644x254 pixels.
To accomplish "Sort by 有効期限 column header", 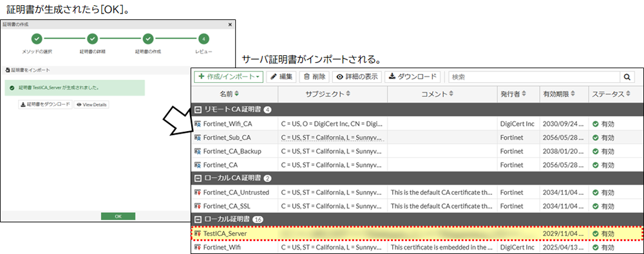I will pos(563,95).
